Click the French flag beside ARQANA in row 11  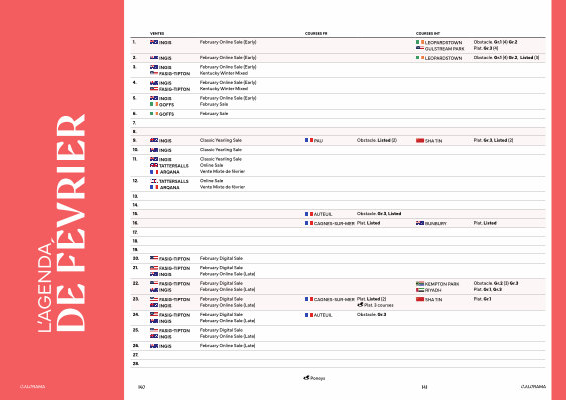(x=154, y=172)
